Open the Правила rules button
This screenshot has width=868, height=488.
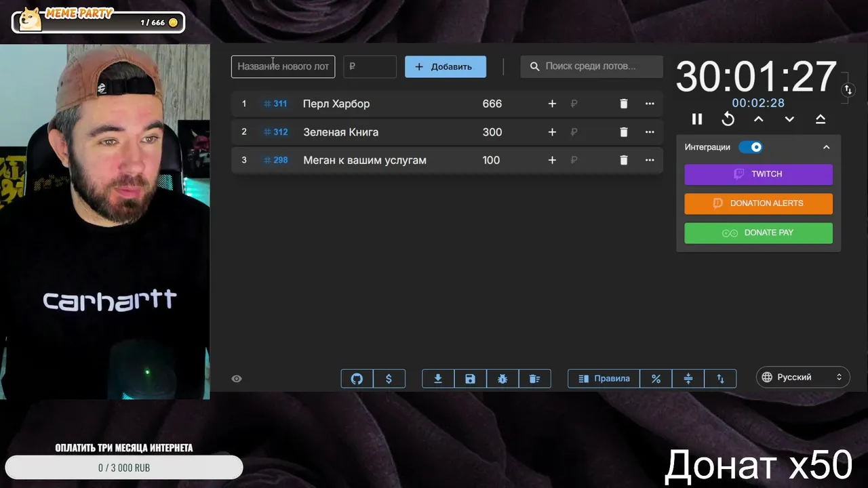click(x=604, y=379)
